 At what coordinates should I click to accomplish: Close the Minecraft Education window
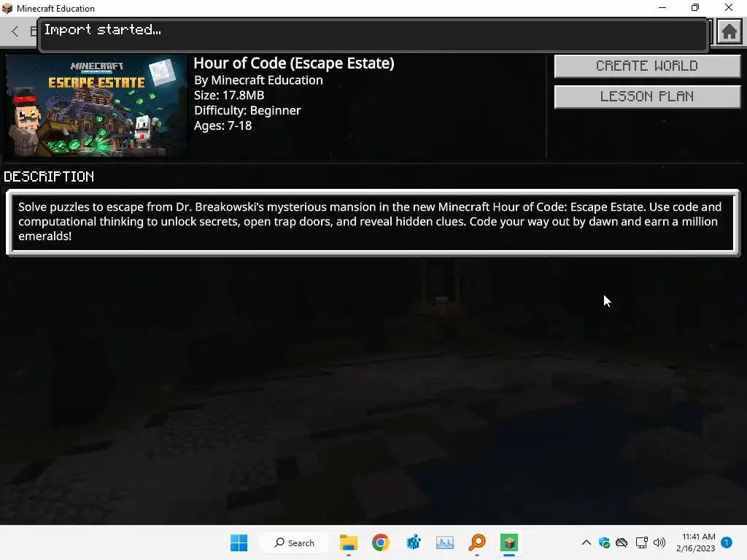click(x=729, y=7)
